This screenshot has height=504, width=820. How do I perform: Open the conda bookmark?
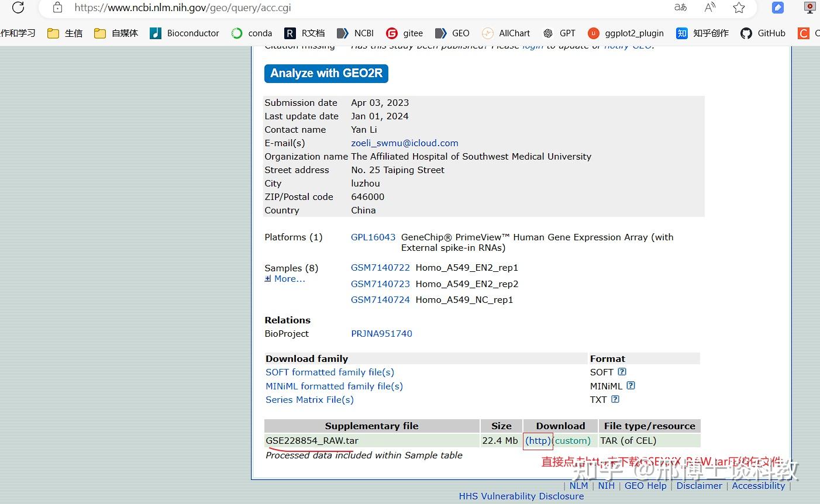coord(252,33)
